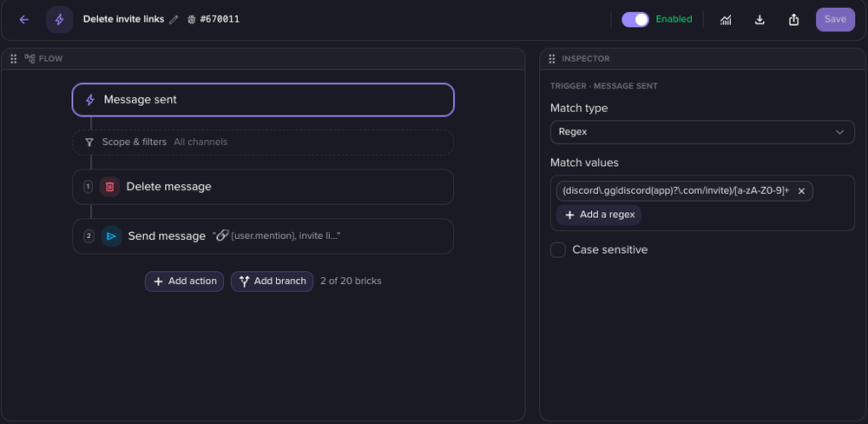Click the #670011 ID text
The width and height of the screenshot is (868, 424).
click(220, 19)
